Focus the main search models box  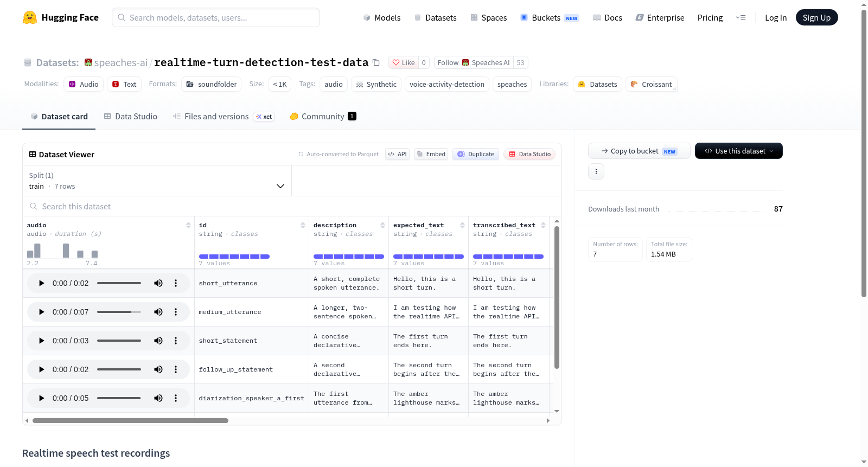pos(216,17)
